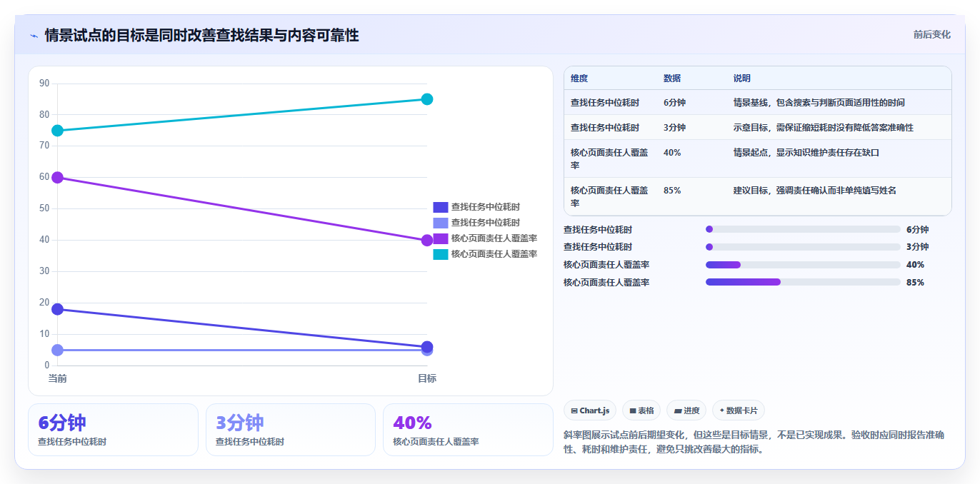This screenshot has width=980, height=484.
Task: Click the 当前 x-axis label
Action: 57,378
